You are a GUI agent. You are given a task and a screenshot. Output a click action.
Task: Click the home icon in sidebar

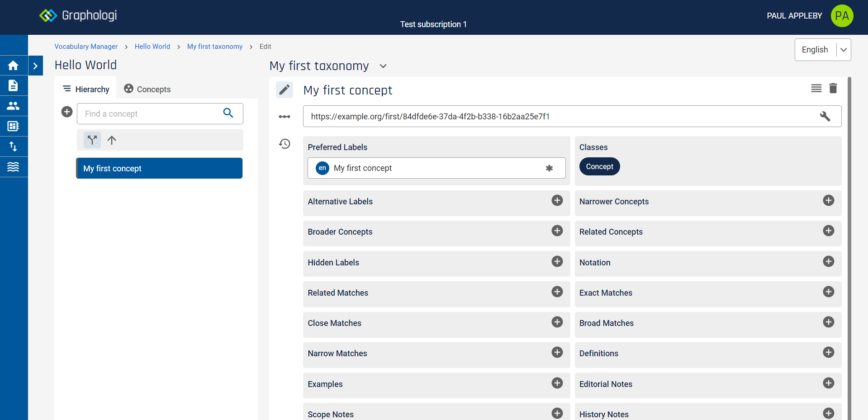pyautogui.click(x=13, y=66)
